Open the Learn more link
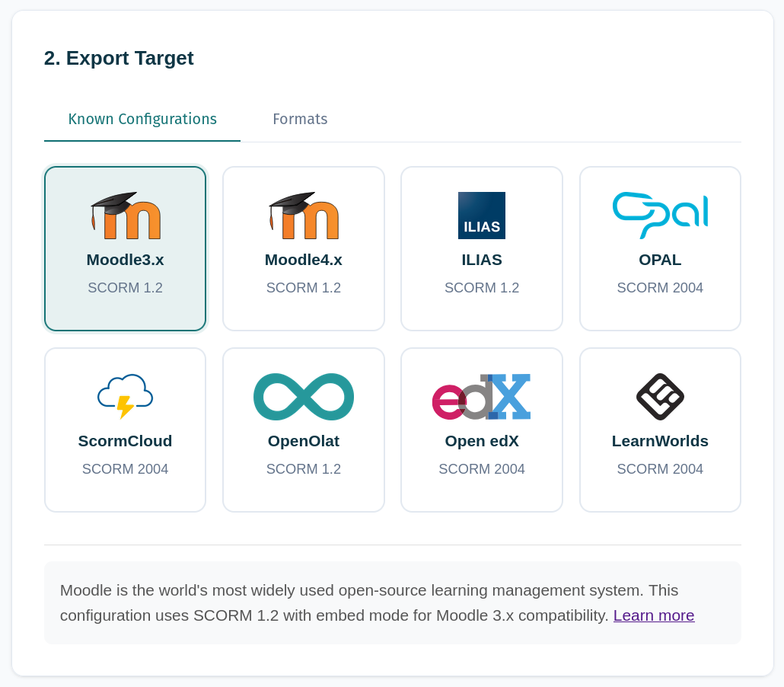The width and height of the screenshot is (784, 687). click(x=653, y=615)
